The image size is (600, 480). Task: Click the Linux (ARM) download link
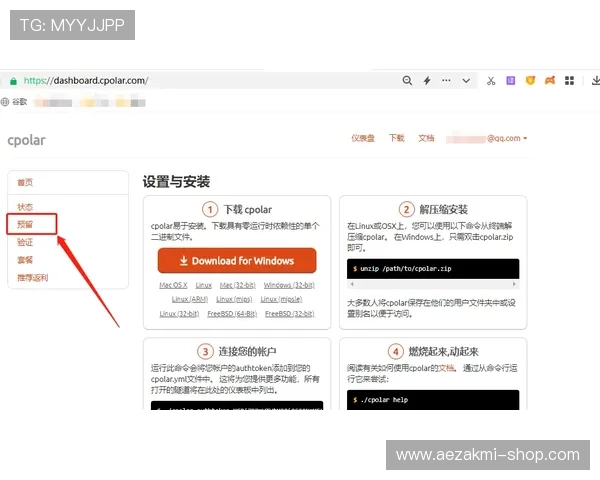(x=190, y=299)
